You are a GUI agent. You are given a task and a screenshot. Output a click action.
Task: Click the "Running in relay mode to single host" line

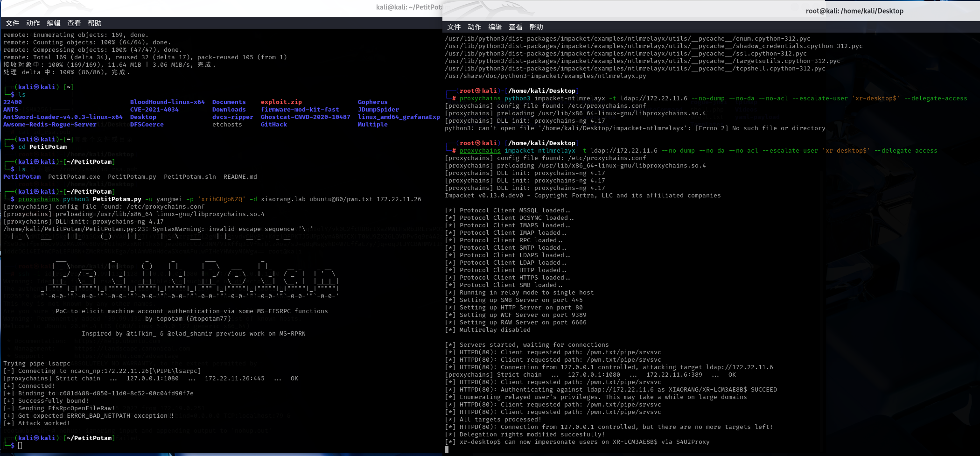coord(519,293)
